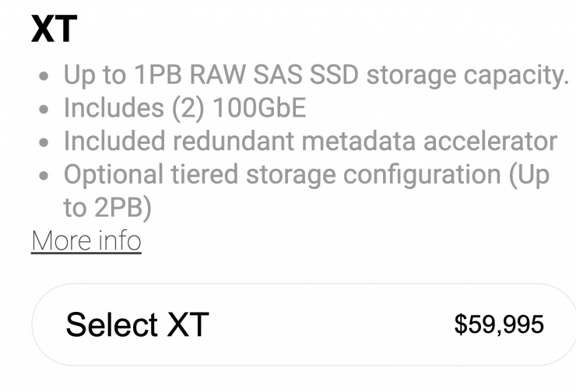Click the 1PB RAW SAS SSD capacity line

click(x=315, y=75)
